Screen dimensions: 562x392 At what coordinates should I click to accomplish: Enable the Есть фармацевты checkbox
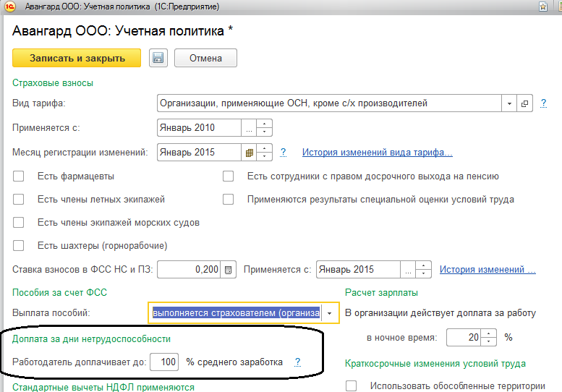coord(19,176)
